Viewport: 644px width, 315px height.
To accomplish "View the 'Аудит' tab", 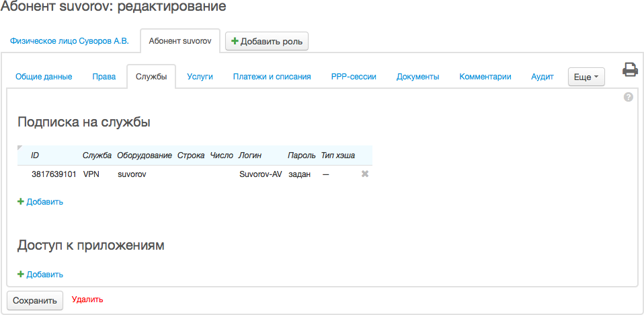I will coord(542,77).
